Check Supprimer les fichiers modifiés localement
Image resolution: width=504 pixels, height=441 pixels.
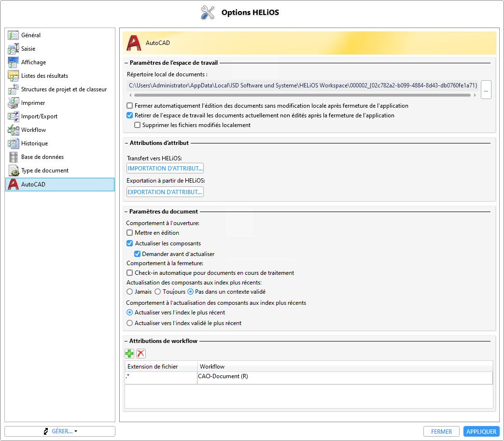coord(137,125)
